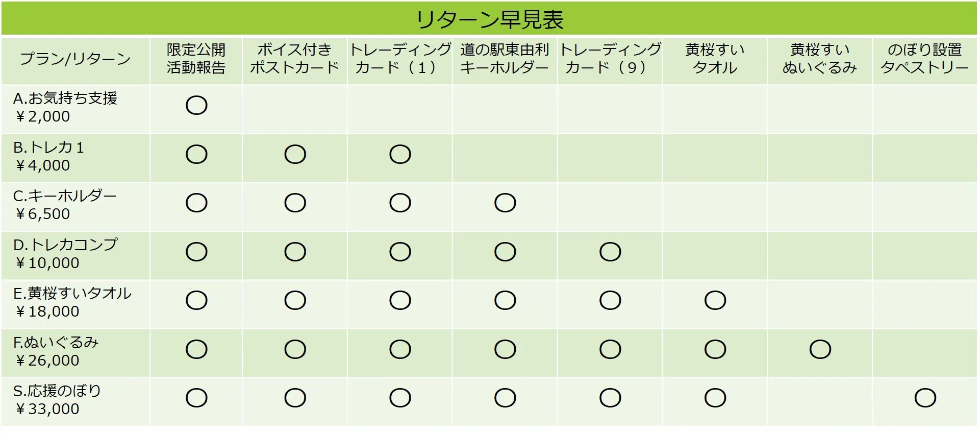Screen dimensions: 980x433
Task: Click the circle in row A.お気持ち支援
Action: (x=196, y=106)
